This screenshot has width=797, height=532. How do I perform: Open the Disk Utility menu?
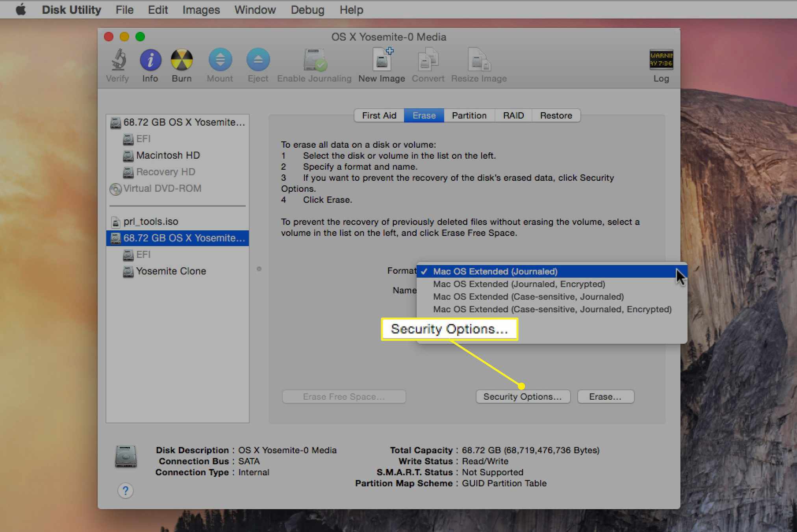pyautogui.click(x=71, y=9)
